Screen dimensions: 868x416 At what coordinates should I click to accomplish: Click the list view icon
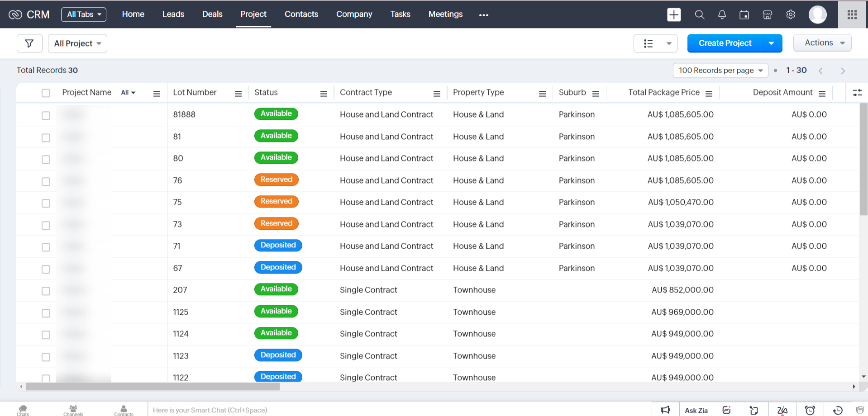coord(648,43)
